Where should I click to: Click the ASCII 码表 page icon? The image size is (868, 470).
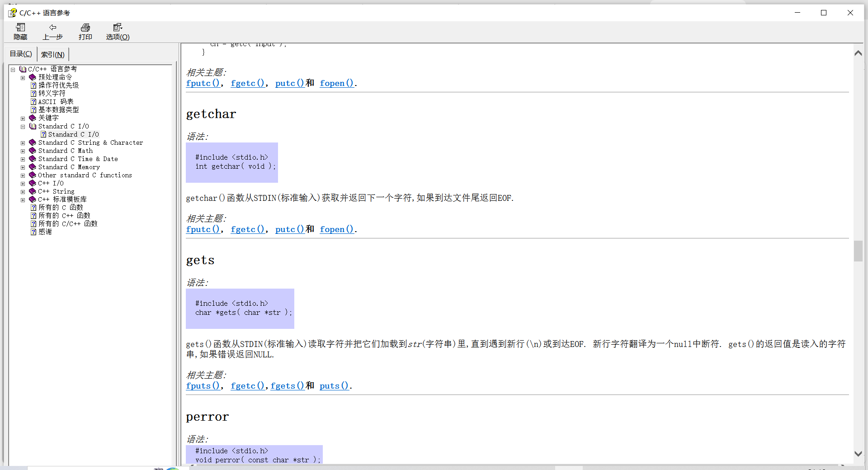click(x=33, y=102)
